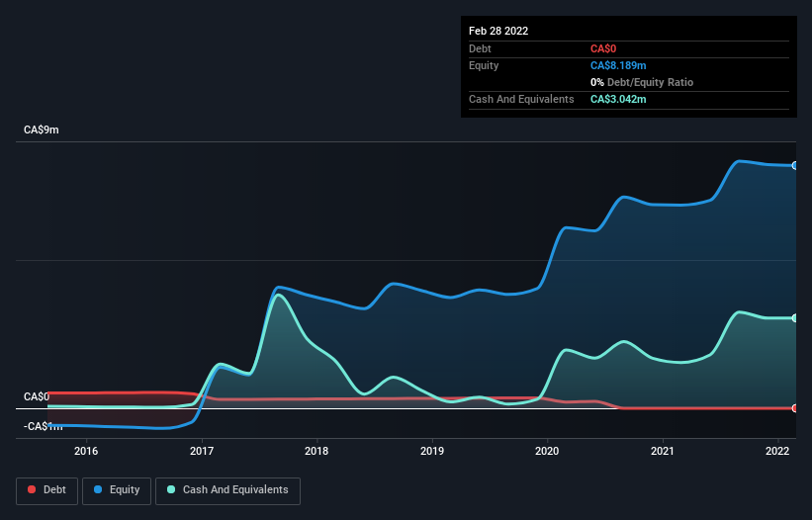Toggle the Debt series legend button
Screen dimensions: 812x520
pos(47,490)
